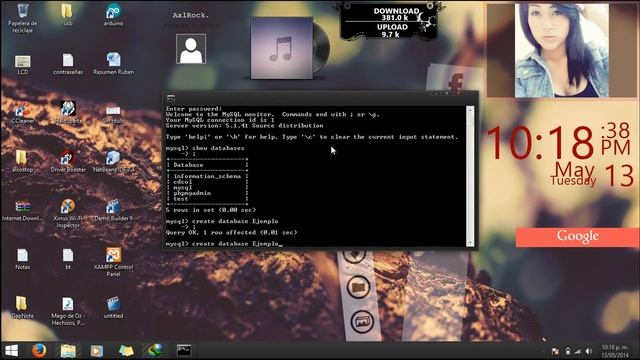The width and height of the screenshot is (640, 360).
Task: Click the battery tray icon
Action: click(x=567, y=351)
